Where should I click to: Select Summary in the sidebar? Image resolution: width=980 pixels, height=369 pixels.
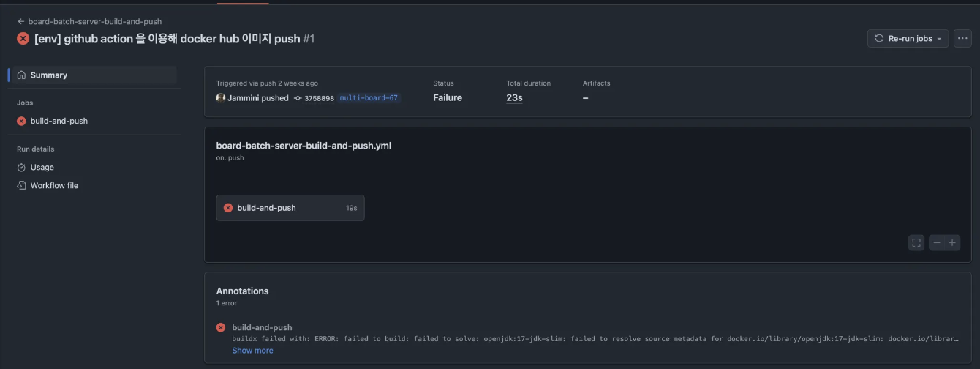tap(92, 75)
